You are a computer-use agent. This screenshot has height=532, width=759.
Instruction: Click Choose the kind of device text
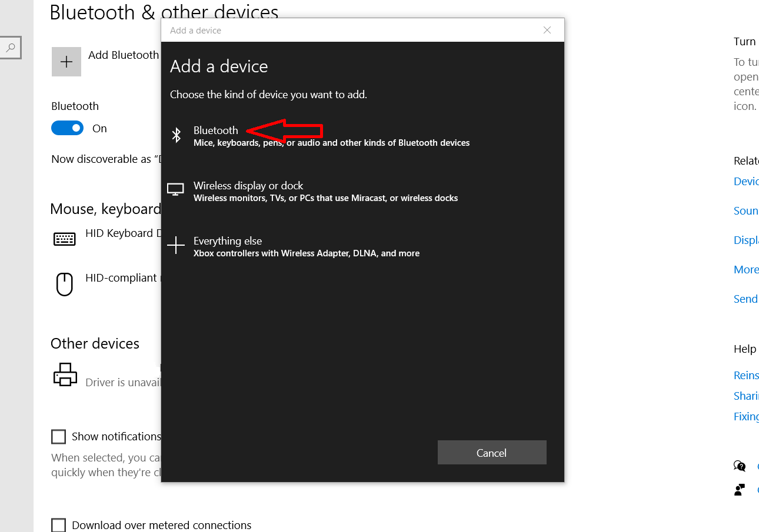[268, 95]
